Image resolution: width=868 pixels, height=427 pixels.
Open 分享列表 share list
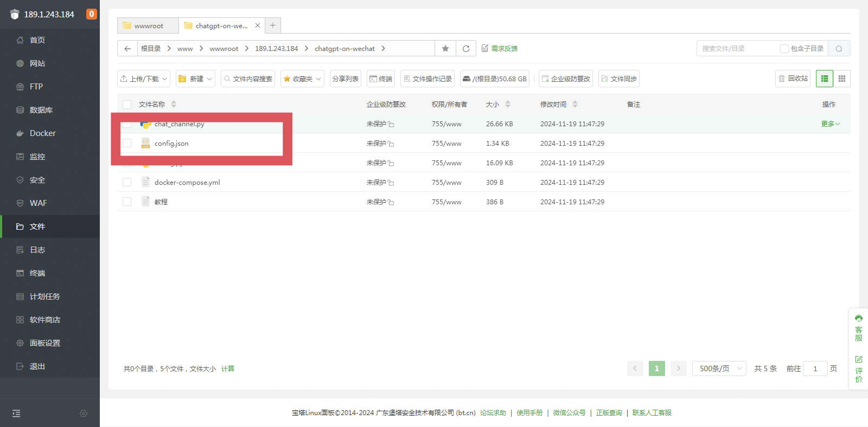[x=346, y=79]
